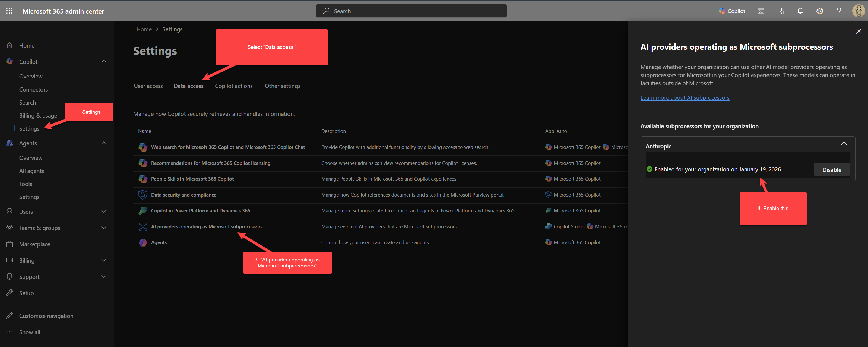The width and height of the screenshot is (868, 347).
Task: Expand the Teams & groups section
Action: (104, 228)
